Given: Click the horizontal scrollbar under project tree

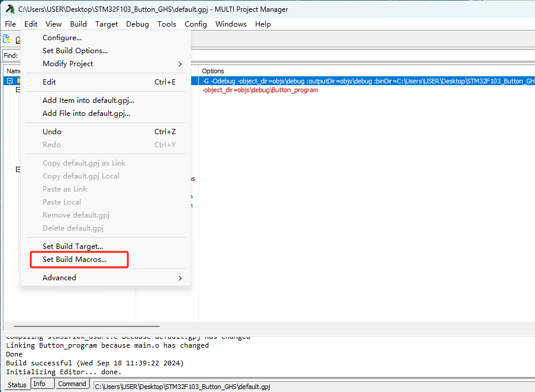Looking at the screenshot, I should click(86, 326).
